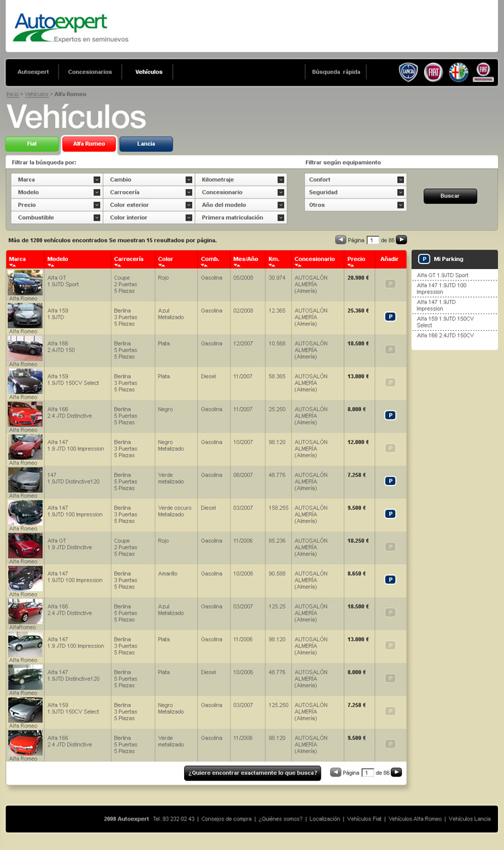Toggle parking for the 25.360 € Alfa 159
Viewport: 504px width, 850px height.
coord(390,317)
